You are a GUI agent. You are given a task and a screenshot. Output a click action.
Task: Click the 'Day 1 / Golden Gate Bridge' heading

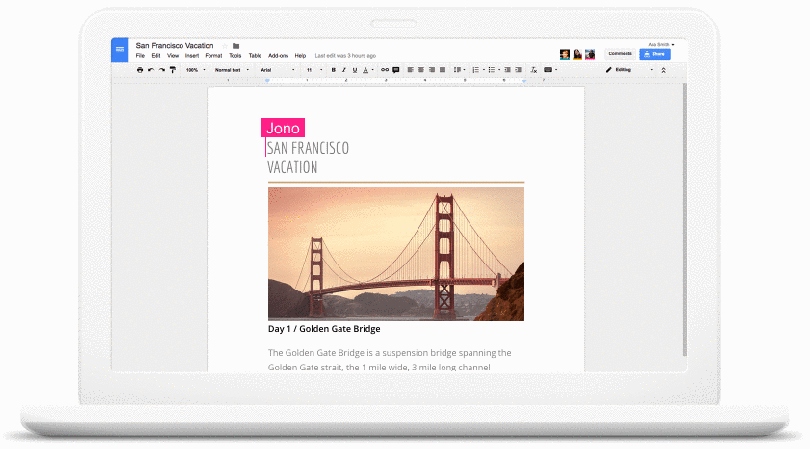[324, 329]
